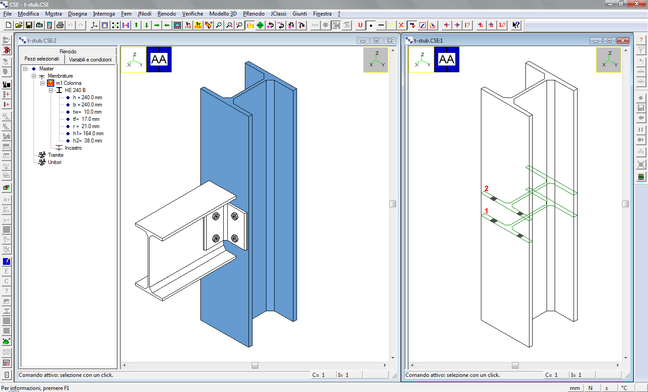This screenshot has width=648, height=392.
Task: Click the New file icon in toolbar
Action: (x=8, y=25)
